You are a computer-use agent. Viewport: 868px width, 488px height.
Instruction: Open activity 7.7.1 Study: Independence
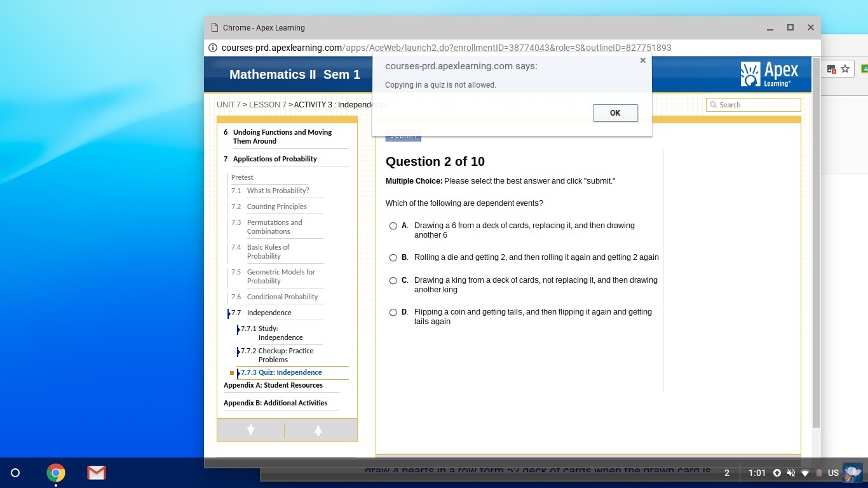[280, 333]
